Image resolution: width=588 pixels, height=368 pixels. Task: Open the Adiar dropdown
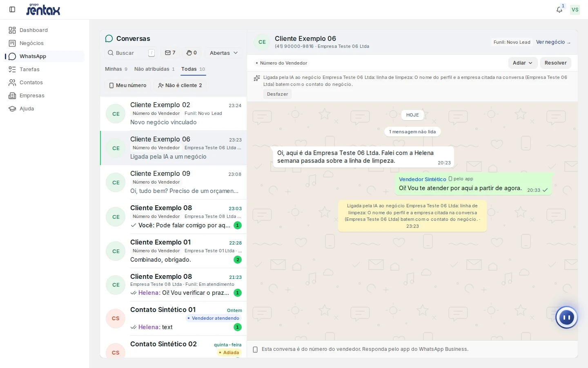point(522,63)
